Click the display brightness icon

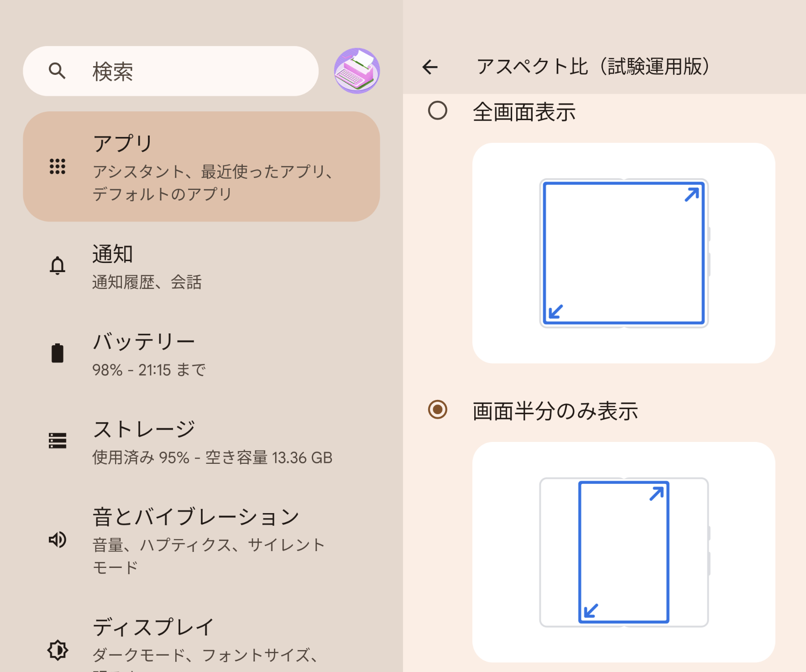[x=57, y=650]
